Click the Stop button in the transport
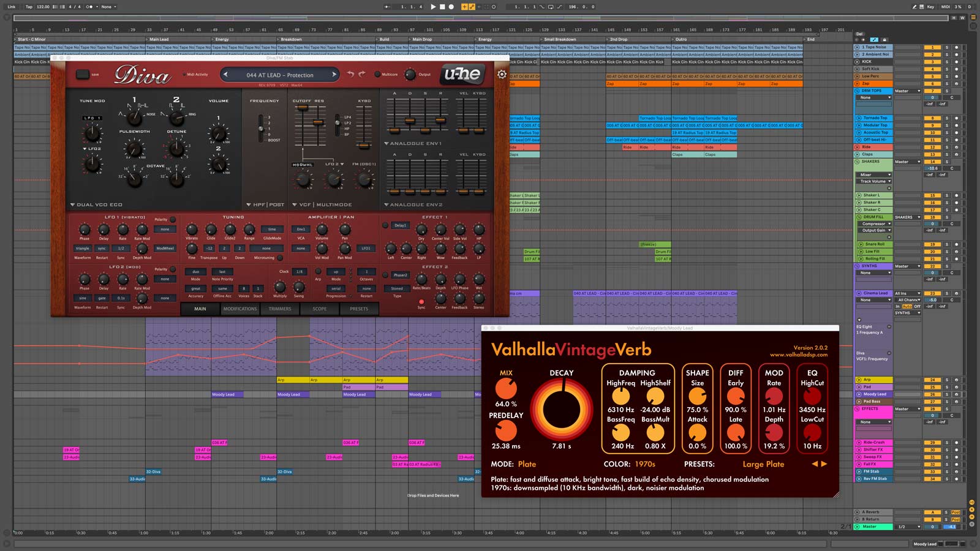 tap(442, 7)
